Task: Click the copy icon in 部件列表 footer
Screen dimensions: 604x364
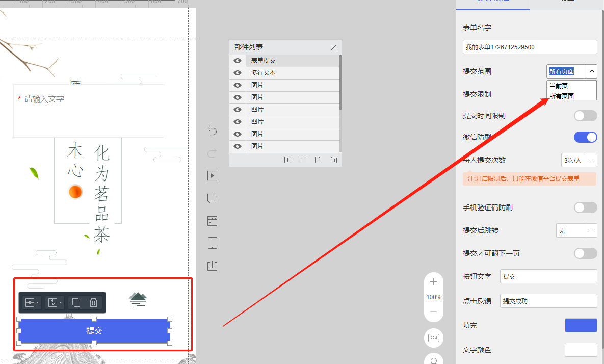Action: click(303, 160)
